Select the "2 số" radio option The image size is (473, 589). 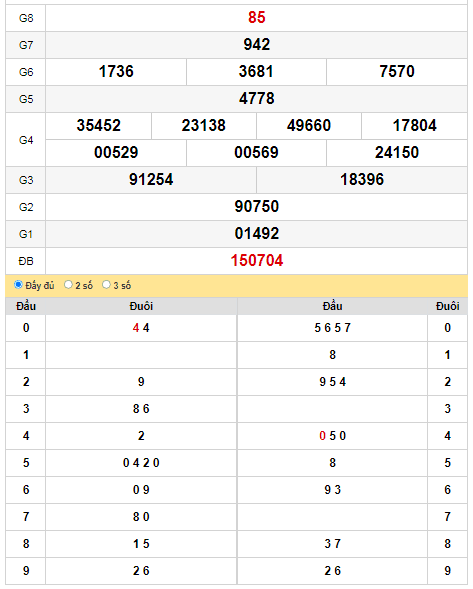68,285
